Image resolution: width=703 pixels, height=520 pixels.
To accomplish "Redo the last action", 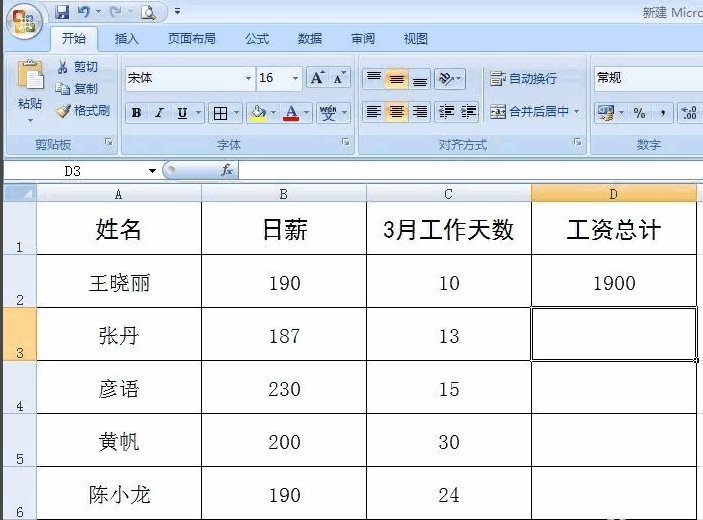I will click(116, 12).
